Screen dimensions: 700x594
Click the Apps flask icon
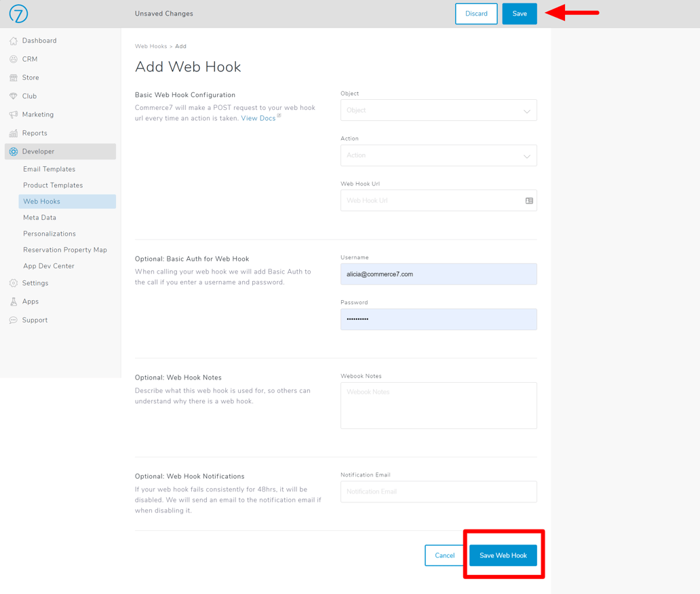coord(14,301)
